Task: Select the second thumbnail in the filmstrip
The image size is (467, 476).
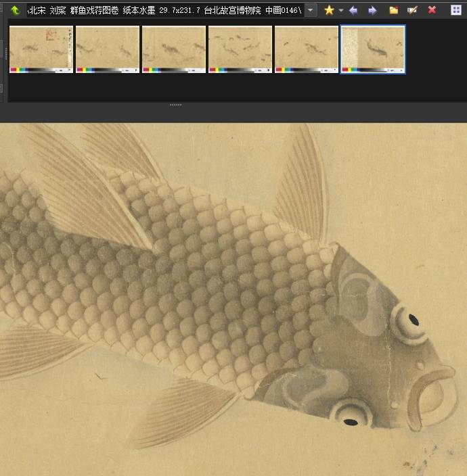Action: click(x=107, y=49)
